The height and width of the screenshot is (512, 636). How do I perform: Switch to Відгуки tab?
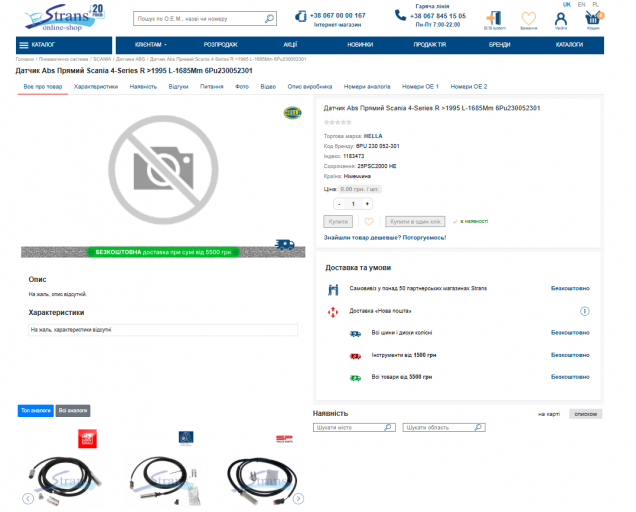pos(178,87)
